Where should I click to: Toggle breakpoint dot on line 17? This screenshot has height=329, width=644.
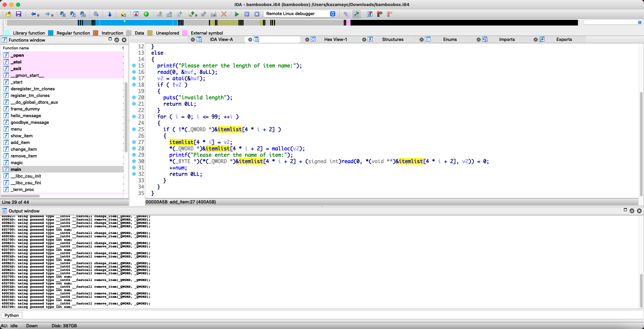[134, 78]
